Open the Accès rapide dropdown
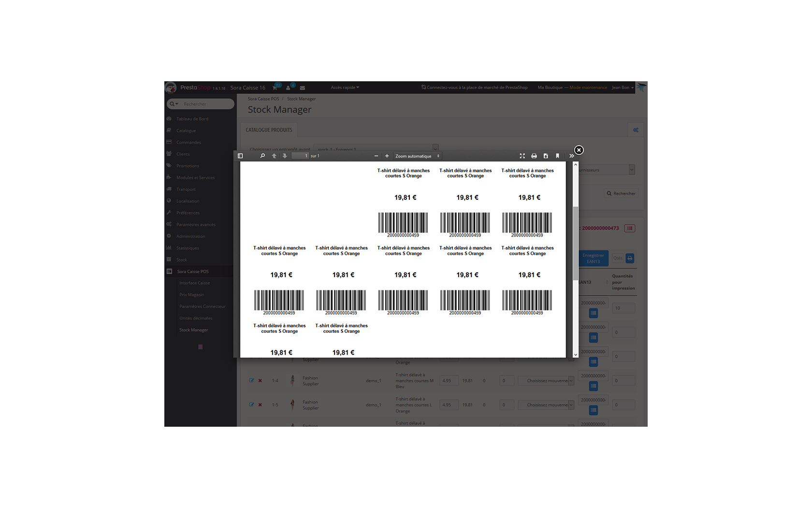The height and width of the screenshot is (508, 812). (345, 88)
